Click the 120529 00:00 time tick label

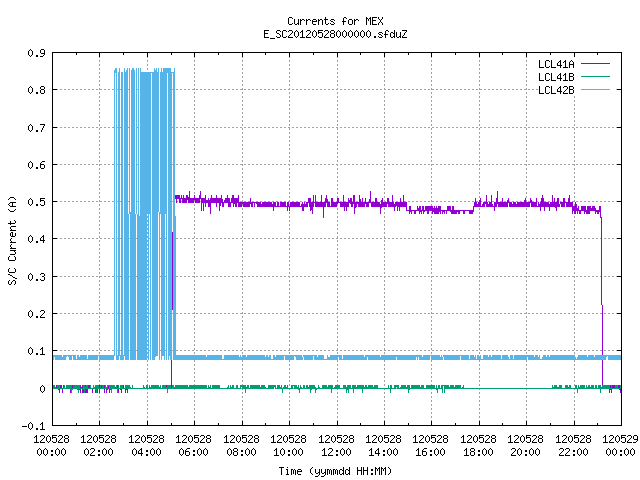[620, 446]
